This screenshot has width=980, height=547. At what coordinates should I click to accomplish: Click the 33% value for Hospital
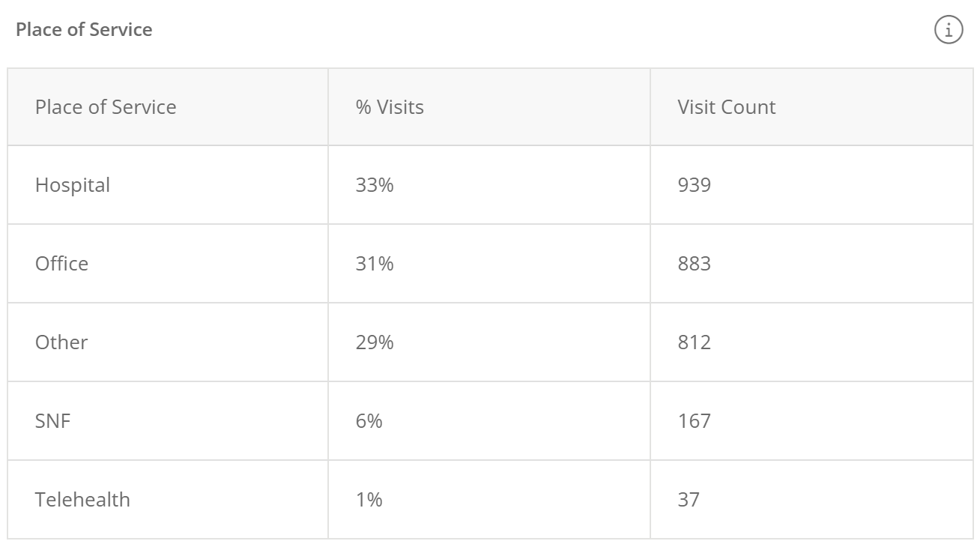(375, 185)
